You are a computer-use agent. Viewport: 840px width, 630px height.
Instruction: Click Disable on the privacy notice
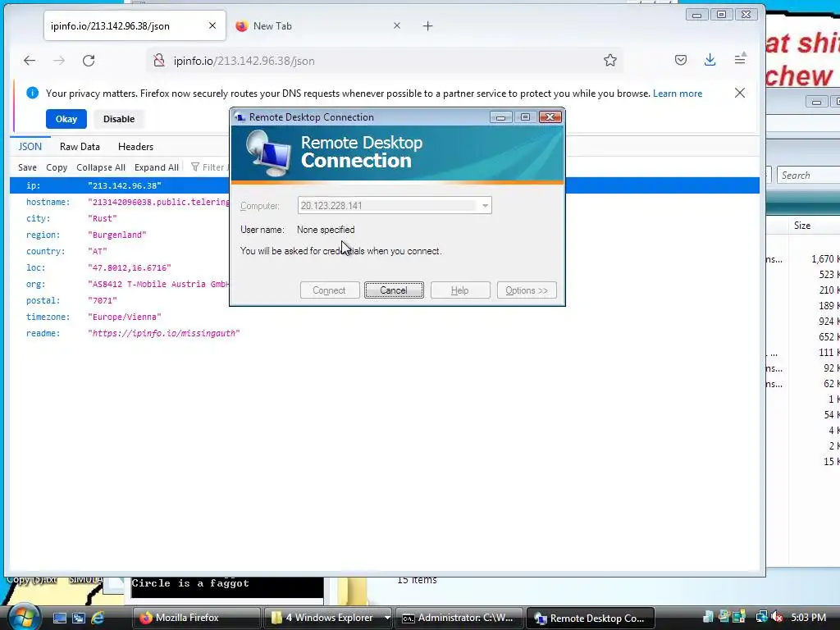click(119, 119)
